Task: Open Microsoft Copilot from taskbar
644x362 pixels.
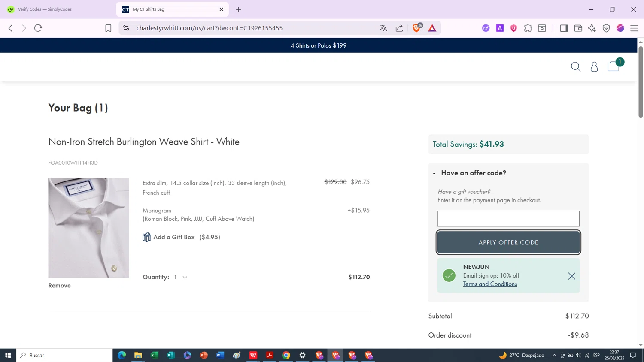Action: pyautogui.click(x=188, y=355)
